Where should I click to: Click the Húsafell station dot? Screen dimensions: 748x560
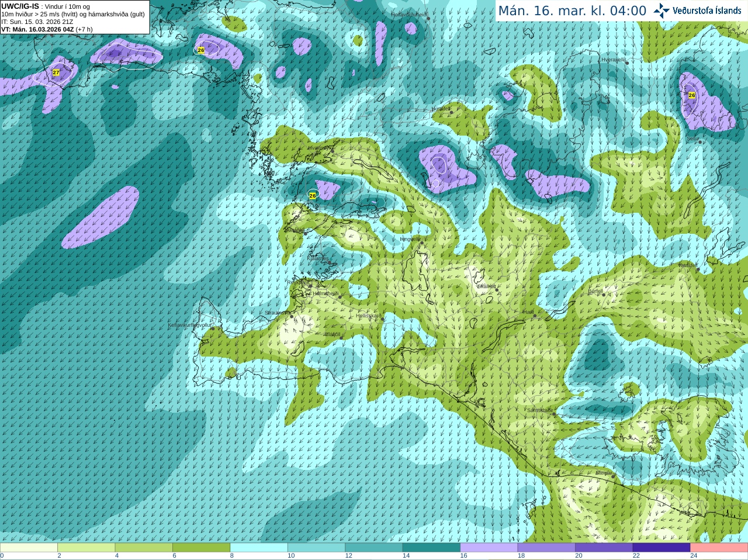(451, 112)
